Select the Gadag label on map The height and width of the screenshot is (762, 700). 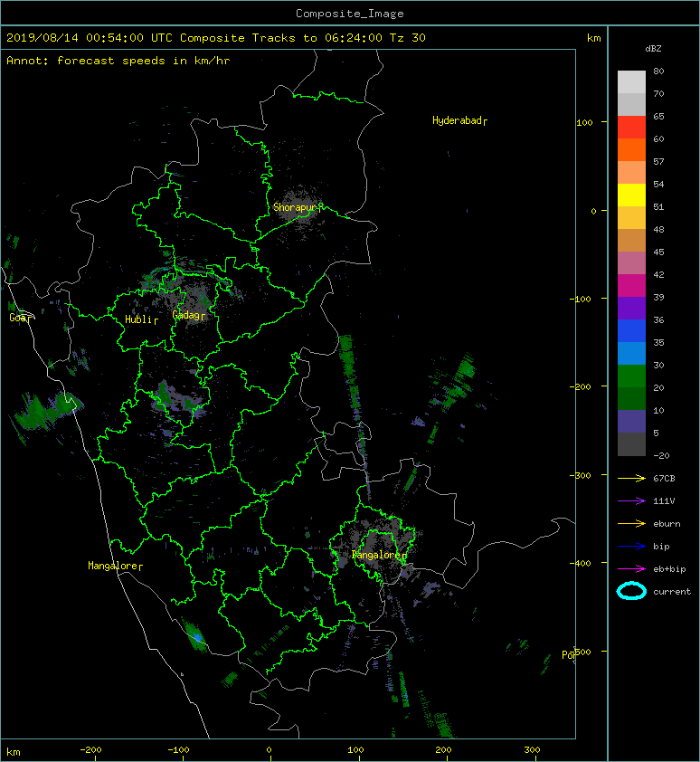[x=188, y=315]
